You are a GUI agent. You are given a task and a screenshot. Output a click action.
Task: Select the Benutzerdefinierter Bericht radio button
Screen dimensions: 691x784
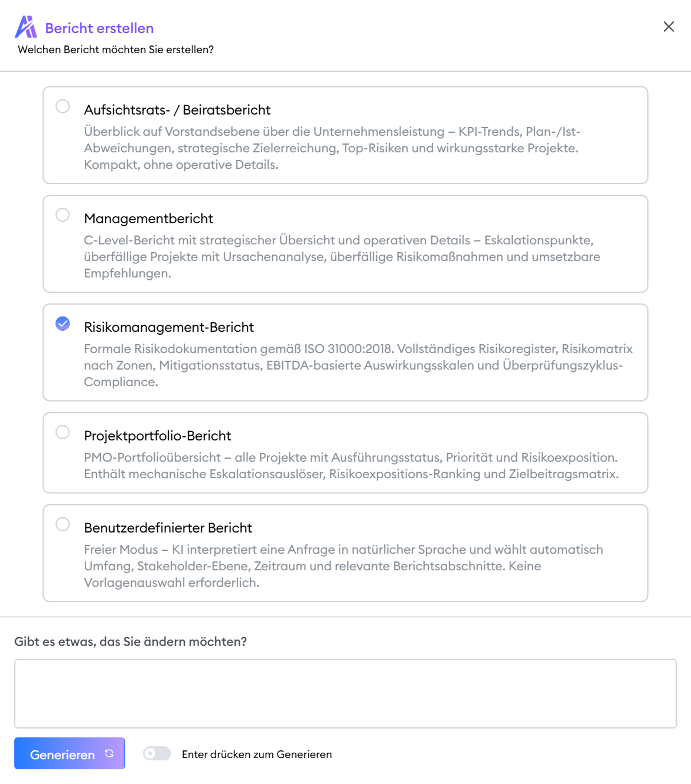point(63,524)
